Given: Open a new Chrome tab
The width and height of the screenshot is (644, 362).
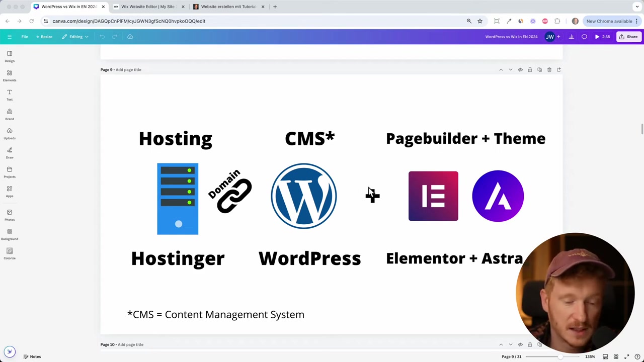Looking at the screenshot, I should 275,7.
